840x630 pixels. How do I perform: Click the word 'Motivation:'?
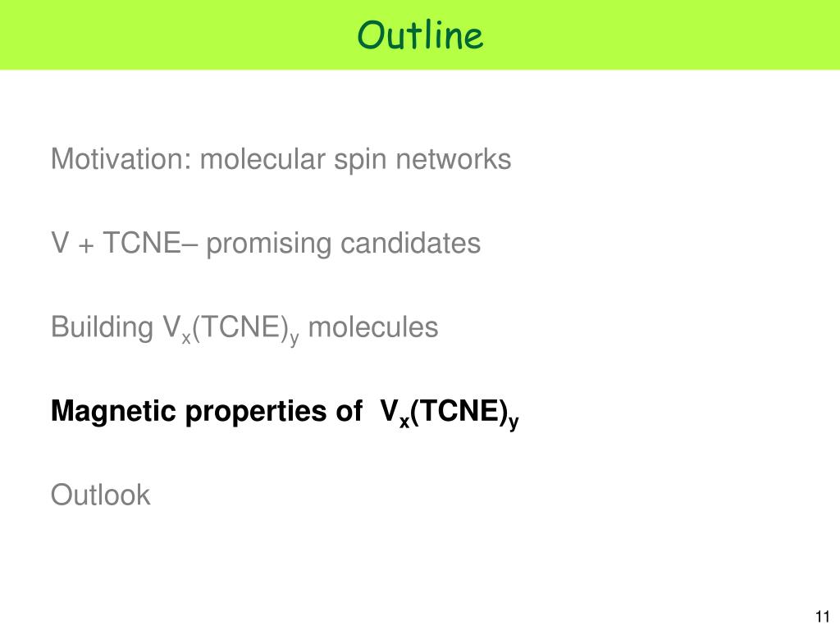[x=121, y=159]
